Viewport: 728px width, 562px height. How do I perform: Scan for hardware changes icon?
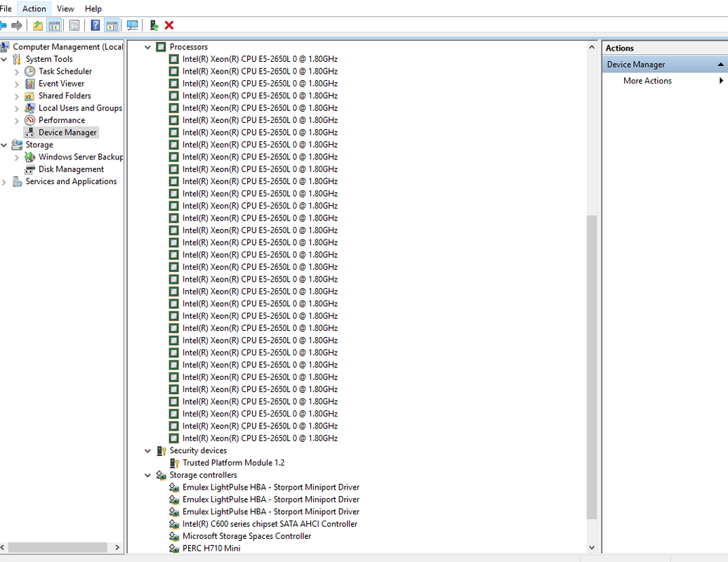132,25
